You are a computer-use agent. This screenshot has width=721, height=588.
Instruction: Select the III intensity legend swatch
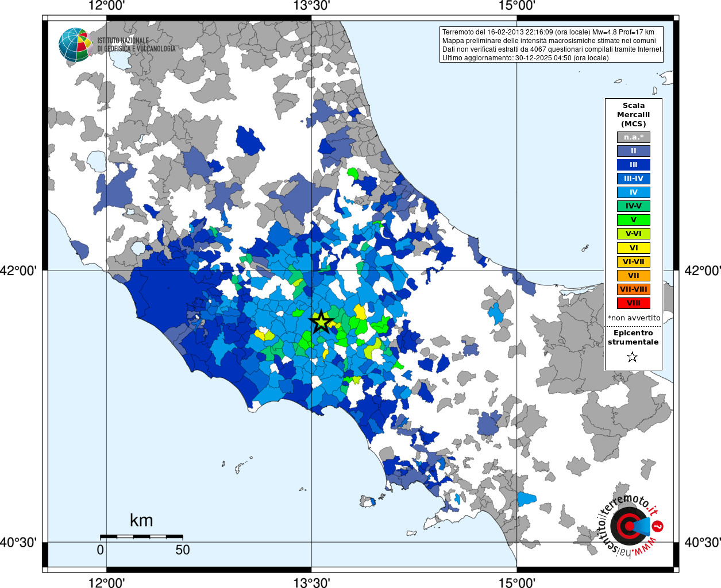[x=634, y=165]
